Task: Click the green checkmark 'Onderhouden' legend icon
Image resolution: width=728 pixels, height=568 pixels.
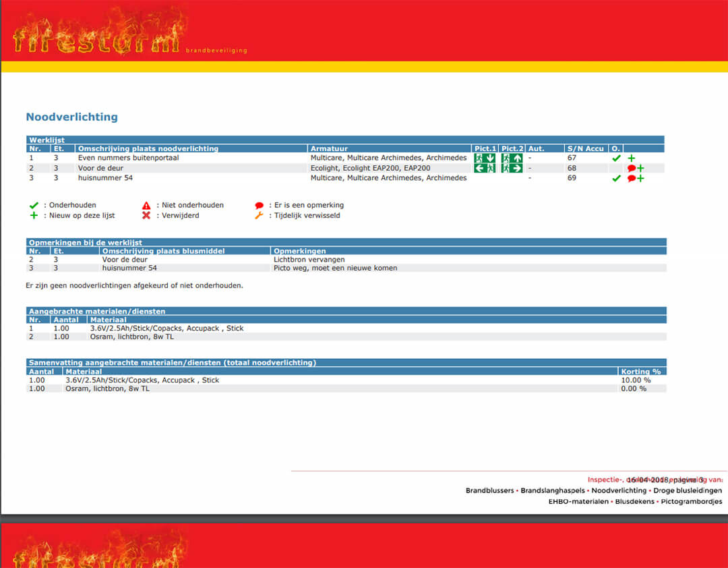Action: 34,205
